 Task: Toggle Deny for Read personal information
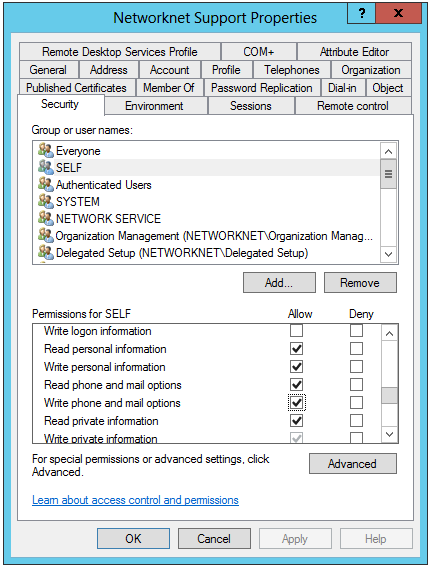[356, 349]
